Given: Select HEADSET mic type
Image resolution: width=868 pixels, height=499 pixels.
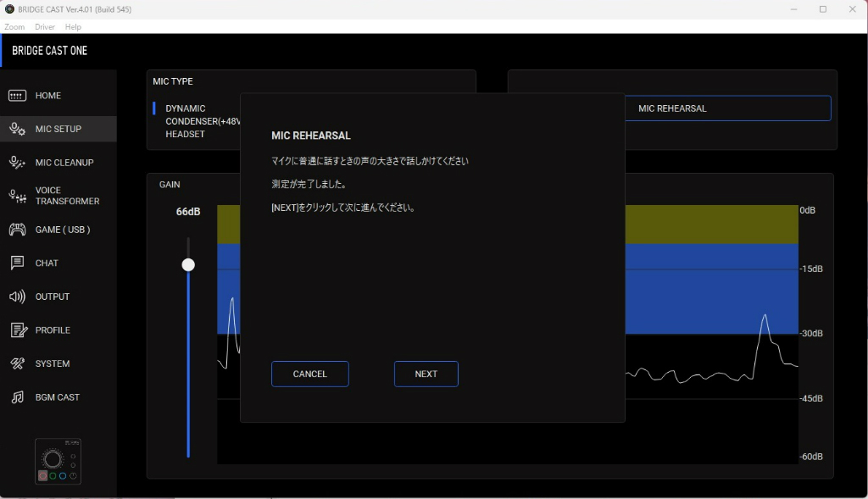Looking at the screenshot, I should click(185, 134).
